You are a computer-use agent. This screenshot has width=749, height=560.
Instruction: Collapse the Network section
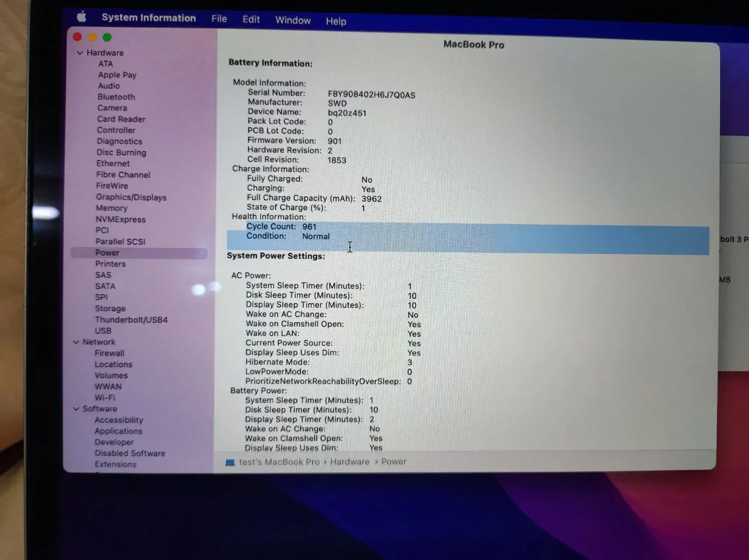point(76,342)
